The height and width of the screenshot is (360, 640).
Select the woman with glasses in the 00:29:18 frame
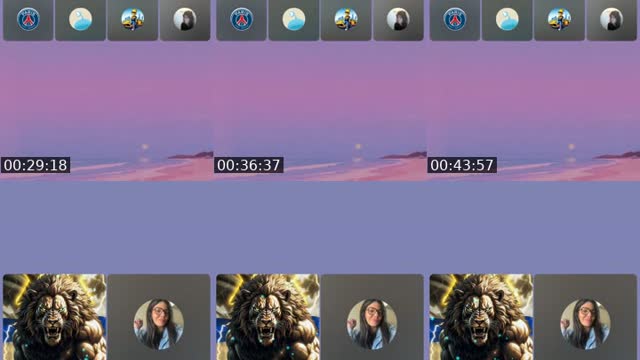coord(159,324)
